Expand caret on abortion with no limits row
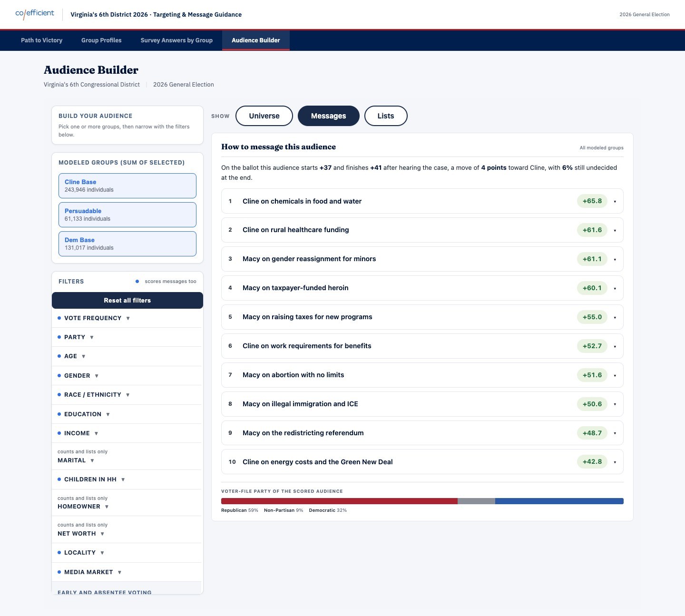 [615, 376]
